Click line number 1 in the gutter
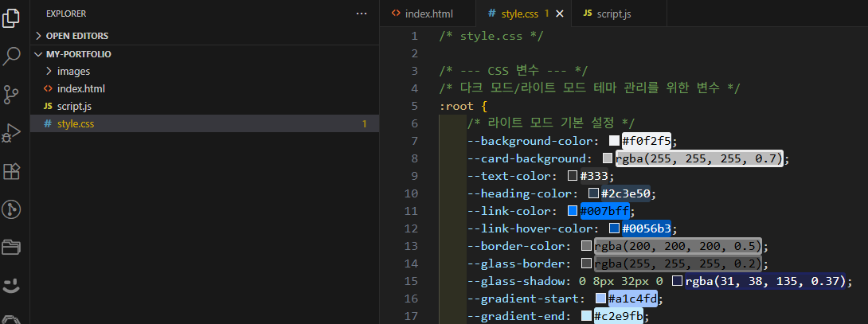This screenshot has width=868, height=324. click(x=415, y=36)
